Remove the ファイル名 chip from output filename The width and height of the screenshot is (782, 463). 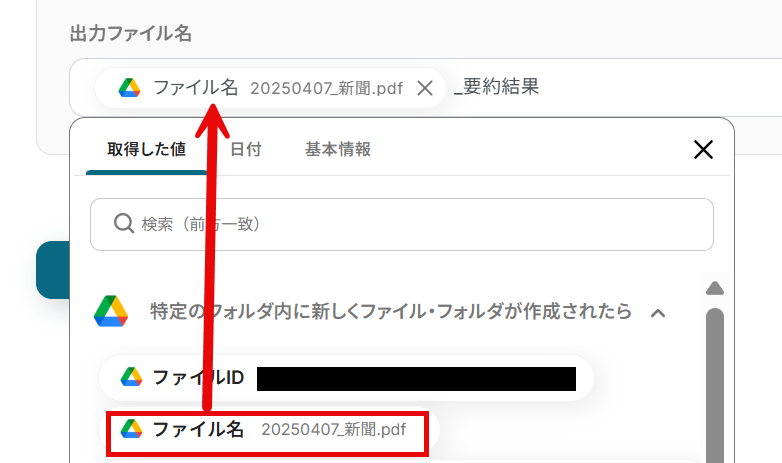425,88
